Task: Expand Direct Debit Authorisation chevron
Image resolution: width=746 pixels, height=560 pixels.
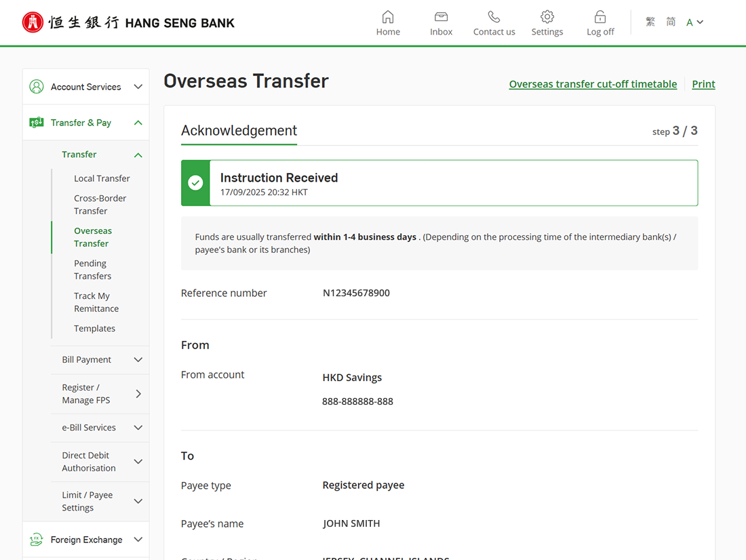Action: 138,462
